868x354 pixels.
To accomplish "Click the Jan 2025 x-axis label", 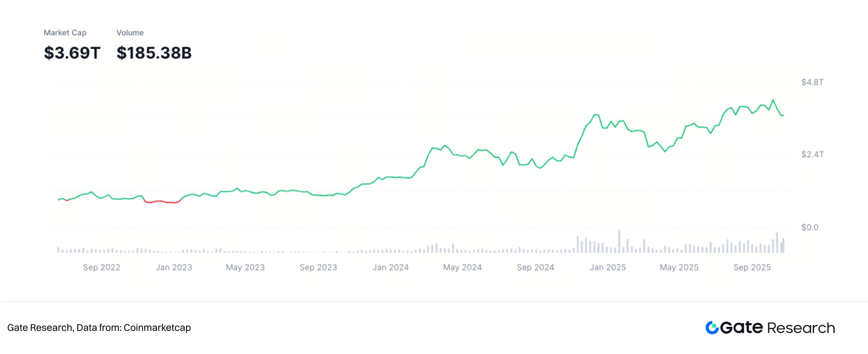I will pos(608,267).
